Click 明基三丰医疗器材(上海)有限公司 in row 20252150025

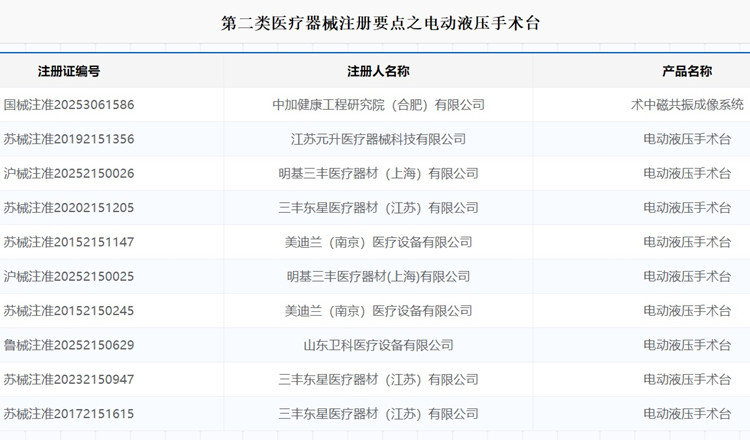(x=378, y=276)
